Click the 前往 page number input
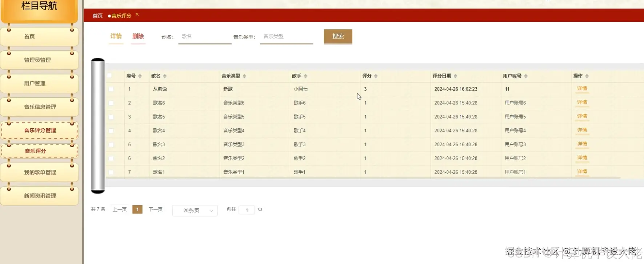Viewport: 644px width, 264px height. point(247,210)
